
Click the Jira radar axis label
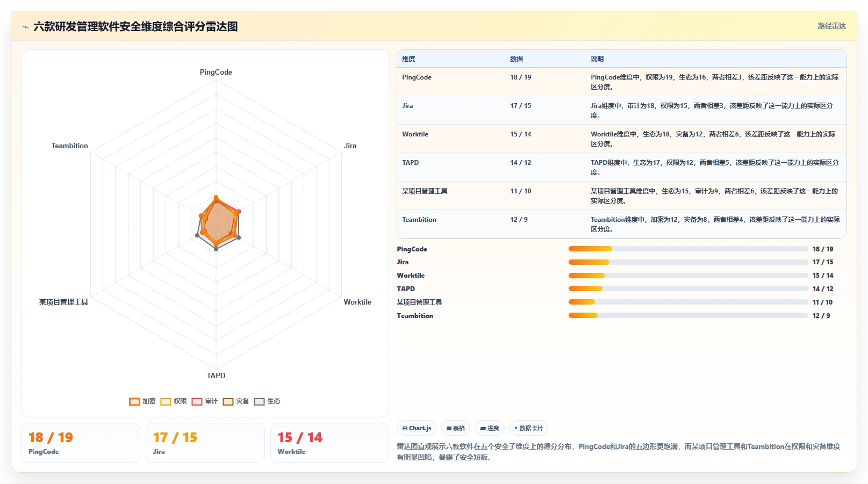click(x=350, y=146)
